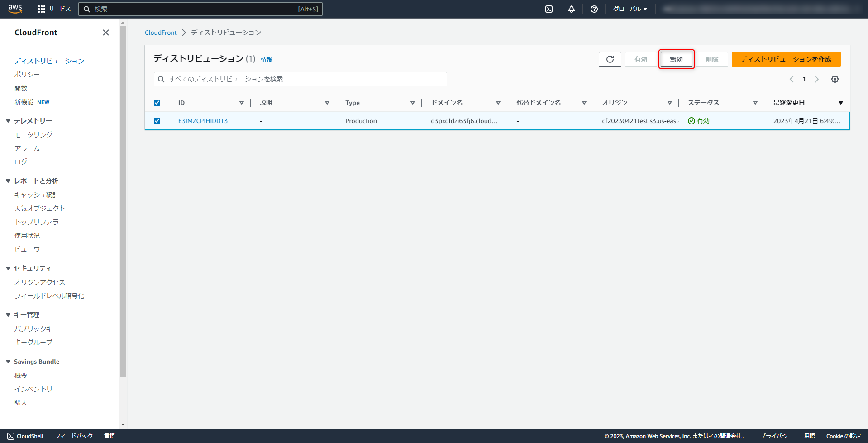Open the help menu with the question mark icon

click(x=594, y=9)
